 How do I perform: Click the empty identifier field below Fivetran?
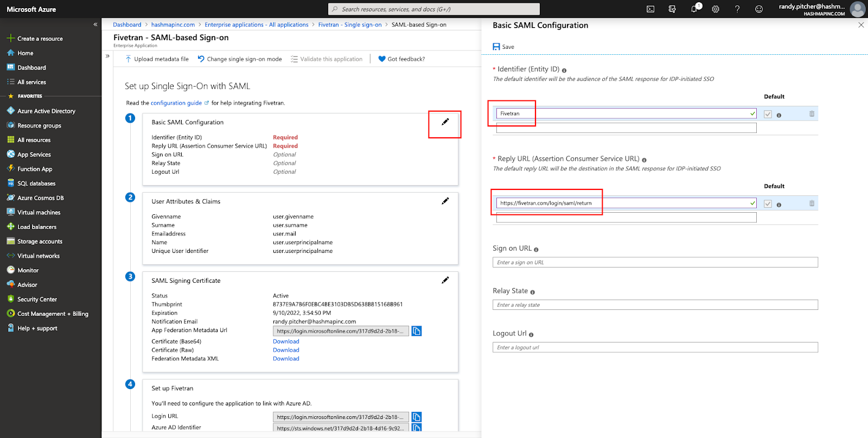tap(627, 128)
